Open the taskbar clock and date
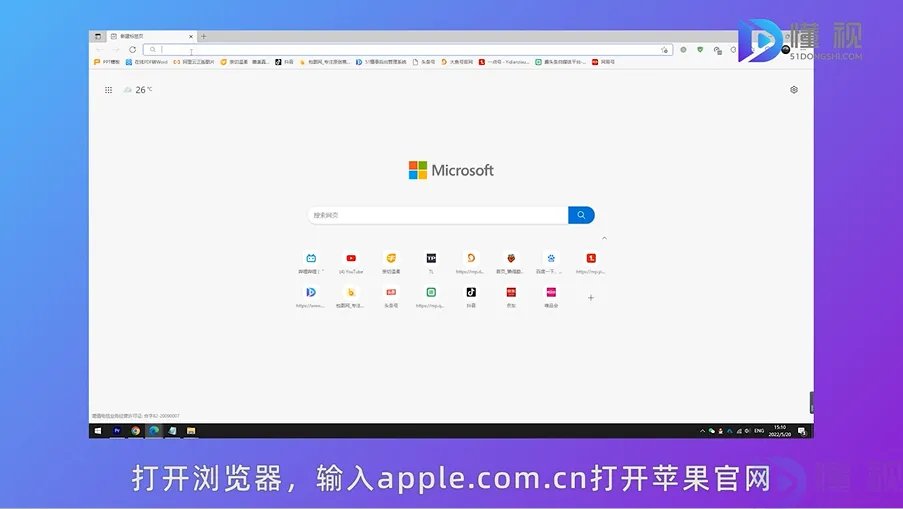 pos(780,431)
